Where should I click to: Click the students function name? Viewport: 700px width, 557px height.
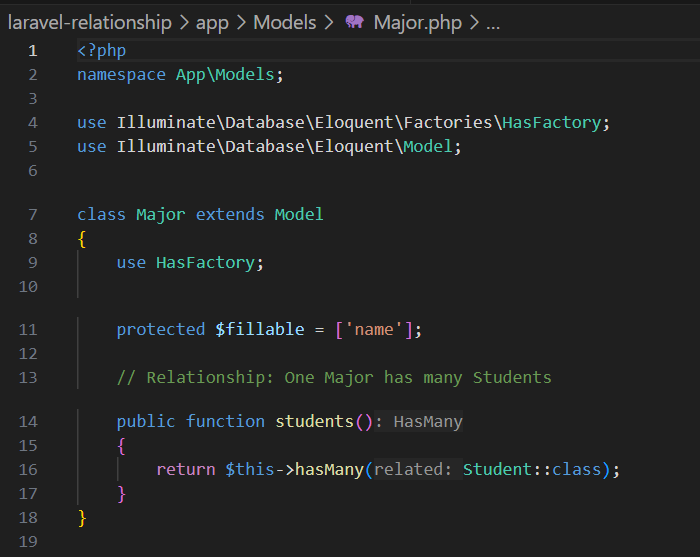tap(314, 421)
